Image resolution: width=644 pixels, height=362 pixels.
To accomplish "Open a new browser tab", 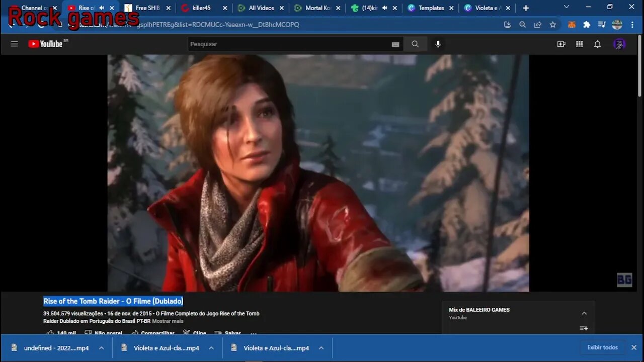I will tap(526, 8).
